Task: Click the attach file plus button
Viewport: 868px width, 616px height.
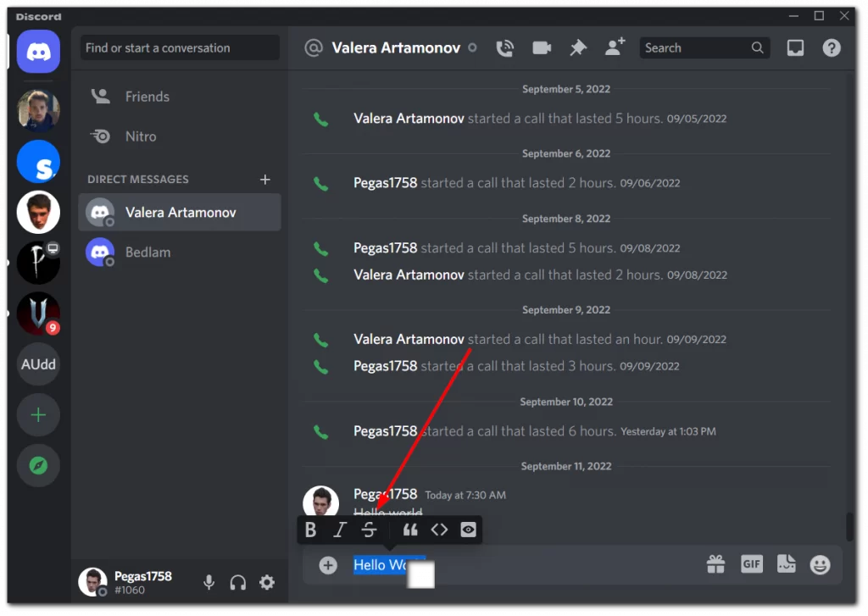Action: (x=328, y=565)
